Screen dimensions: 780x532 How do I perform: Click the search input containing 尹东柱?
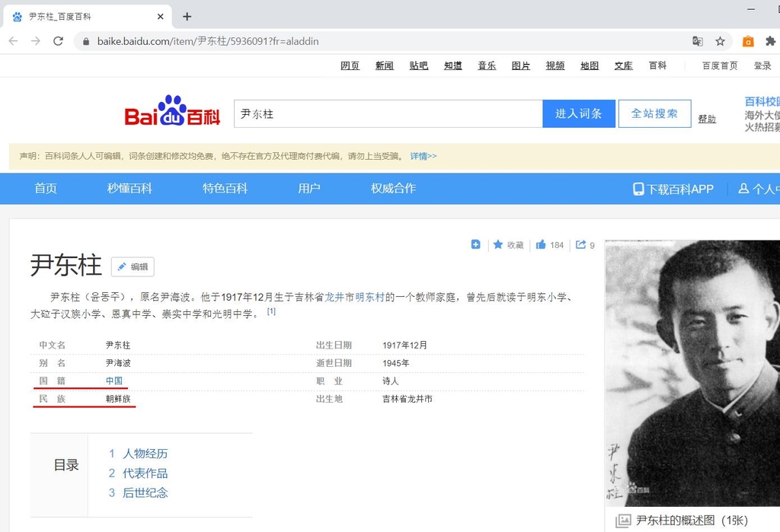pyautogui.click(x=387, y=113)
